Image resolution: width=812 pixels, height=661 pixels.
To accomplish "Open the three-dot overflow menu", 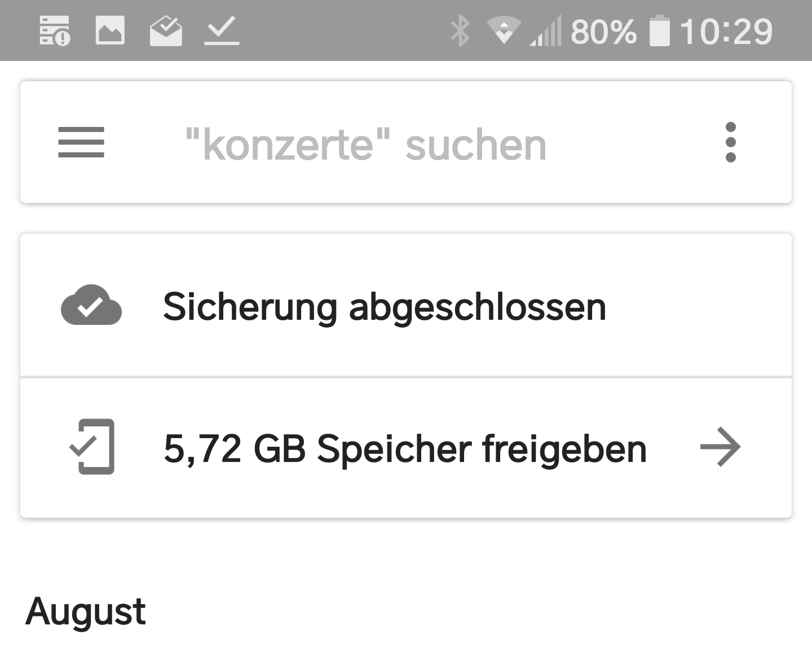I will (731, 142).
